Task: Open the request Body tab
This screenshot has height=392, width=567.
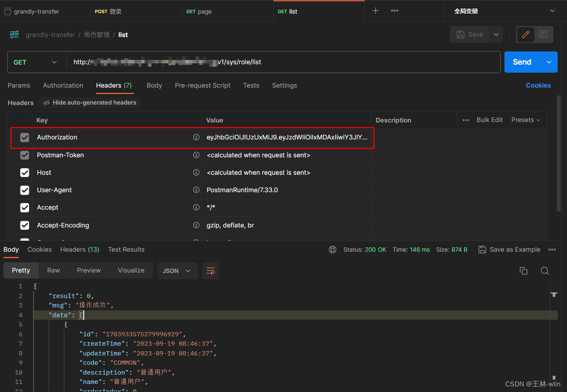Action: pyautogui.click(x=154, y=85)
